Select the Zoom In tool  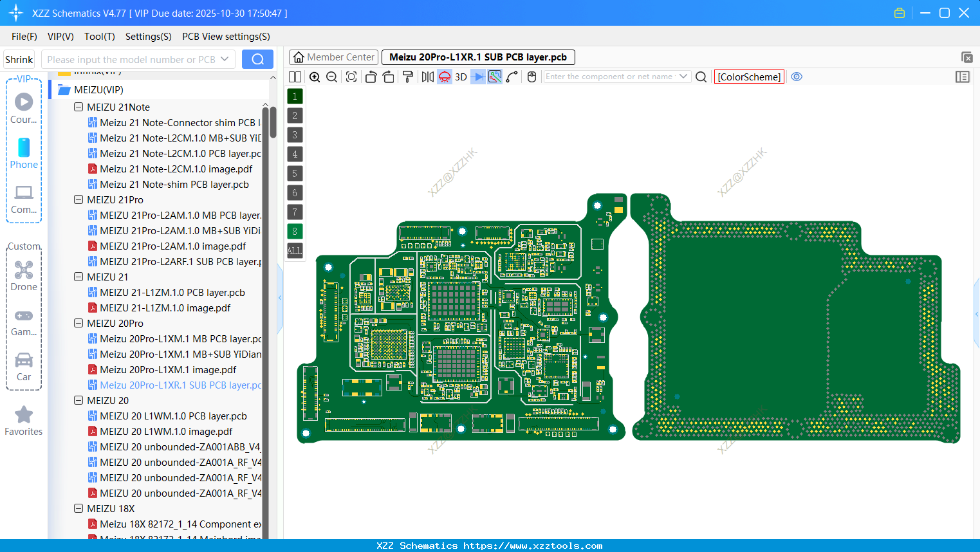(315, 77)
